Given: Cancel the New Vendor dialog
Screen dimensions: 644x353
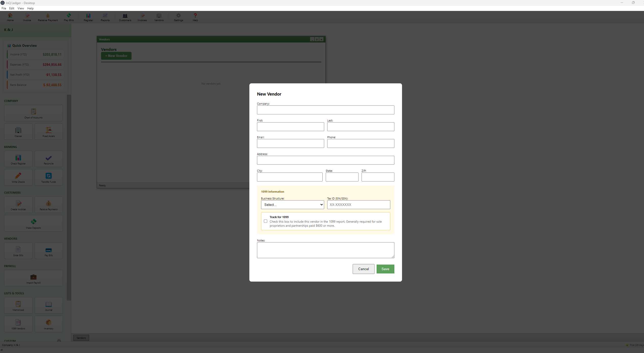Looking at the screenshot, I should click(x=363, y=269).
